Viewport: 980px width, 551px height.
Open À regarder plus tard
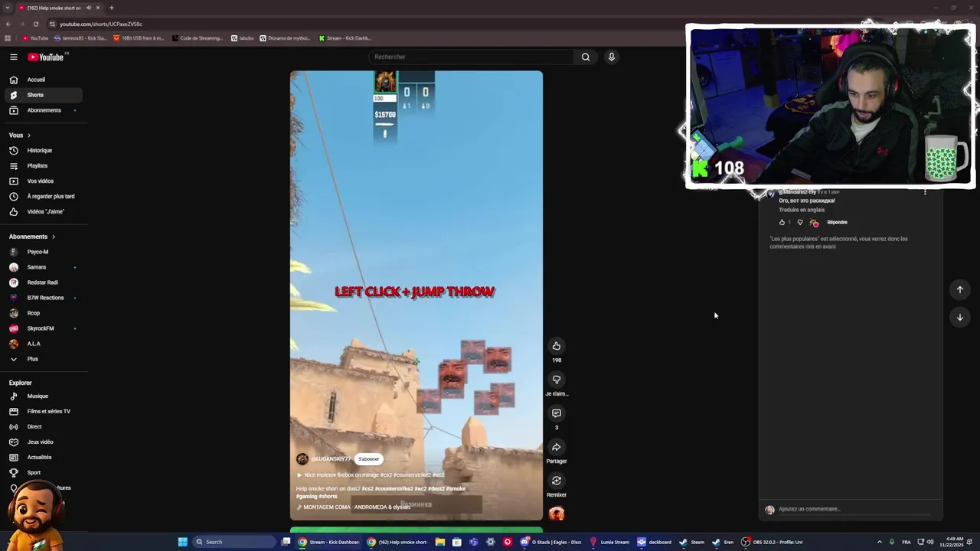(43, 196)
